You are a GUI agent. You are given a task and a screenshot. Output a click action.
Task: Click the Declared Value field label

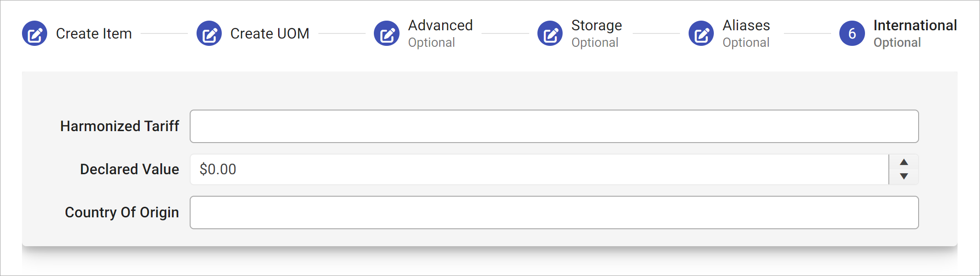129,169
